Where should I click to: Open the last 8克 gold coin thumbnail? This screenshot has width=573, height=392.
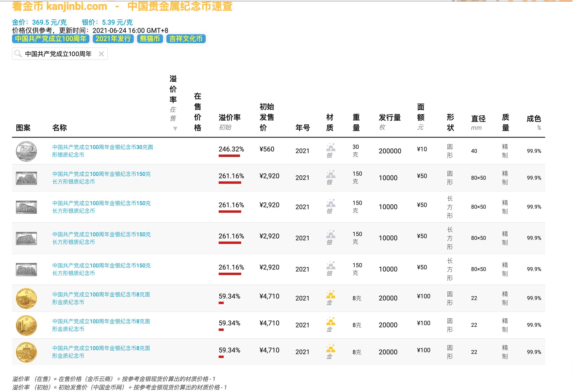[x=26, y=352]
